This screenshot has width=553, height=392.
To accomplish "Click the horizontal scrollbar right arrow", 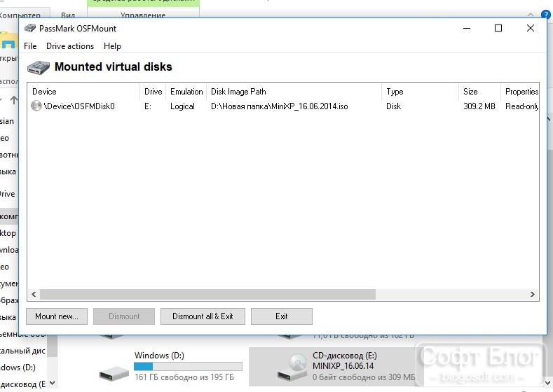I will click(533, 294).
